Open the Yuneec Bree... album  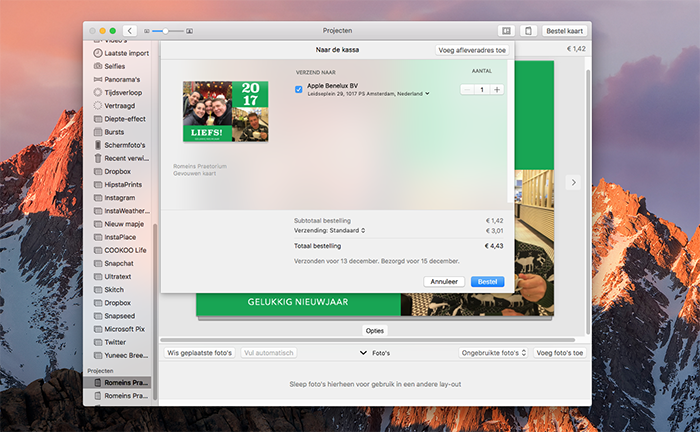[121, 355]
